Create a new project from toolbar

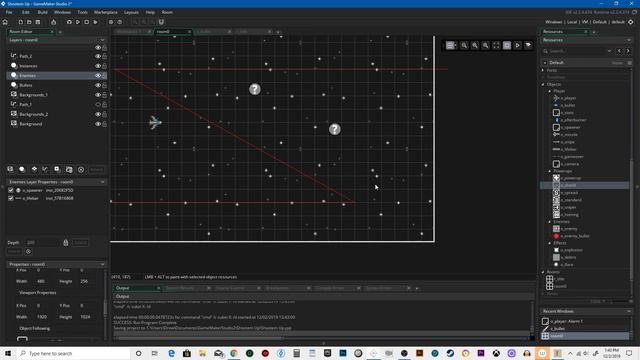tap(20, 22)
